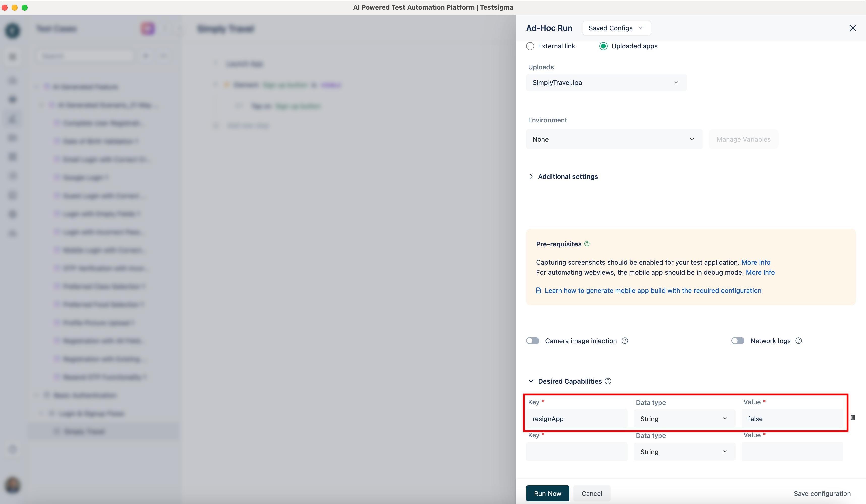Turn on Network logs toggle

pos(737,341)
